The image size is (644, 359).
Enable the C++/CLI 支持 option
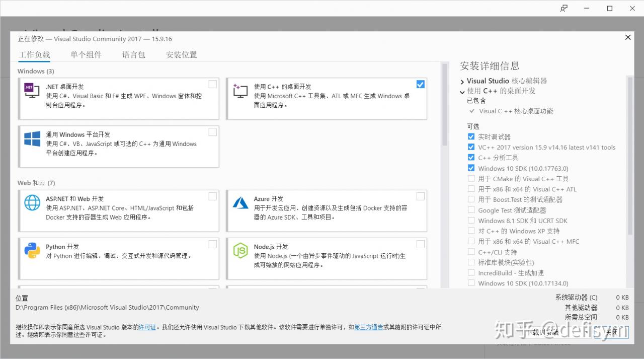pyautogui.click(x=471, y=252)
